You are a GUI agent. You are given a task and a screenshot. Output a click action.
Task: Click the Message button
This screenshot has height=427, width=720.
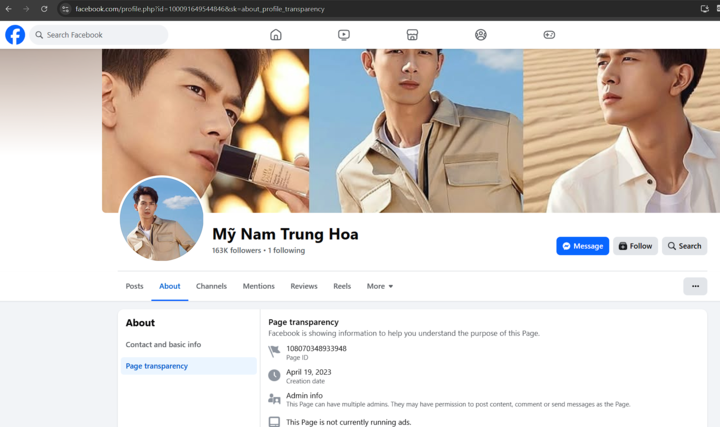click(582, 246)
